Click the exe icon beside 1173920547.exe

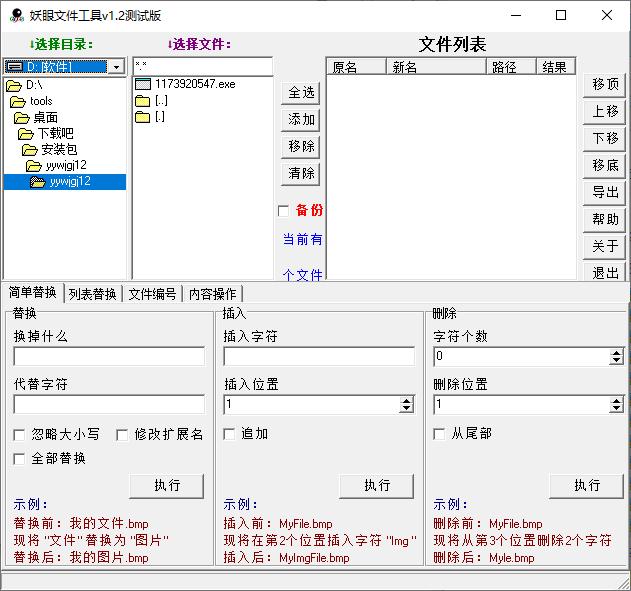(x=142, y=84)
